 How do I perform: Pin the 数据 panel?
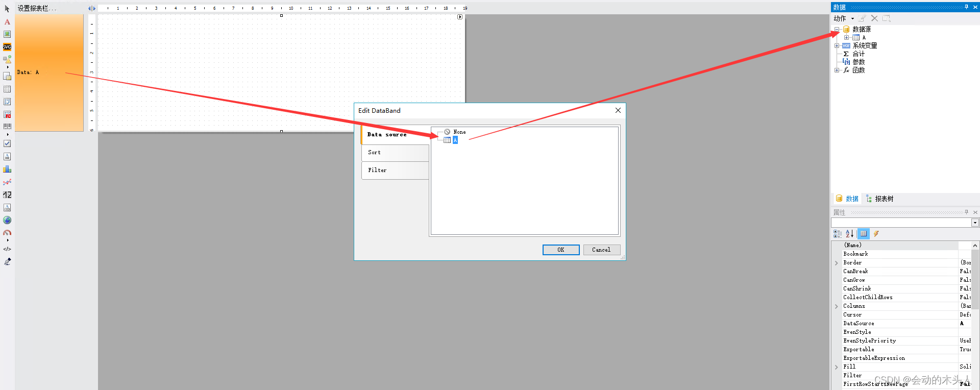966,7
